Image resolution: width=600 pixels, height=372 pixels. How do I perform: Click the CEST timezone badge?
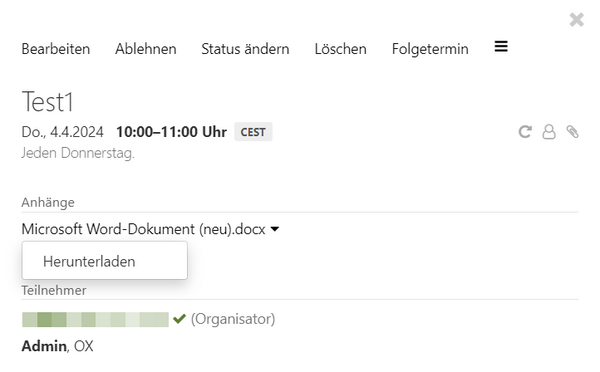coord(253,132)
